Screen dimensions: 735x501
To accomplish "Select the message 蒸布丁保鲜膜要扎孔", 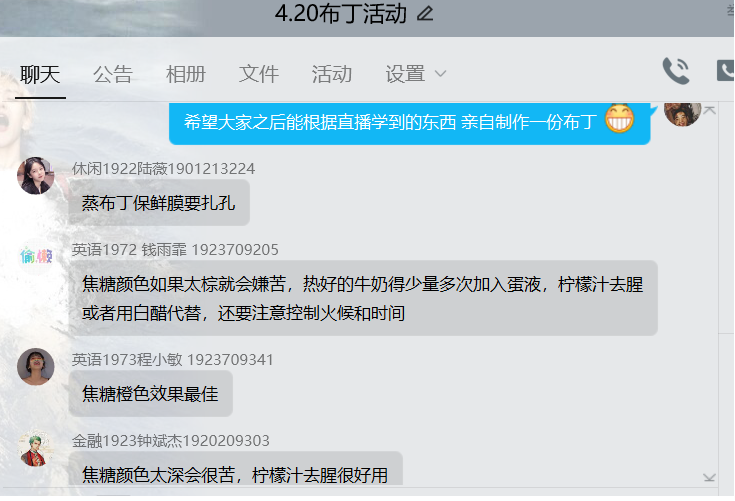I will click(x=159, y=203).
